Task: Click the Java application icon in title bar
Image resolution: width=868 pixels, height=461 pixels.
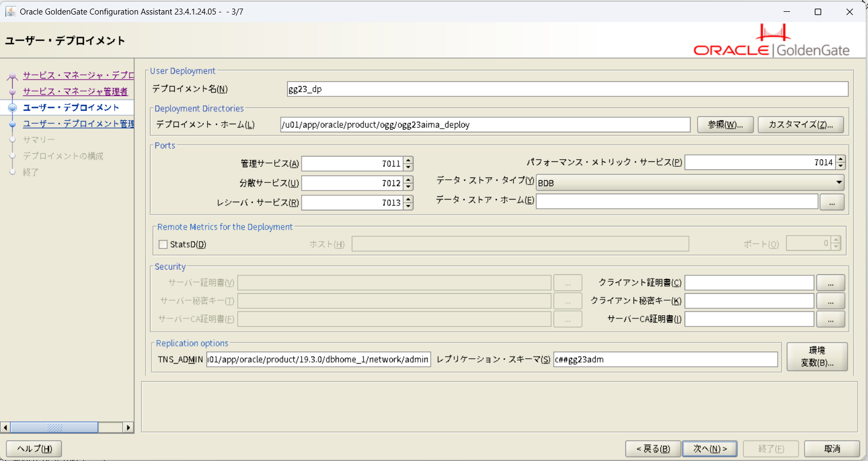Action: [10, 11]
